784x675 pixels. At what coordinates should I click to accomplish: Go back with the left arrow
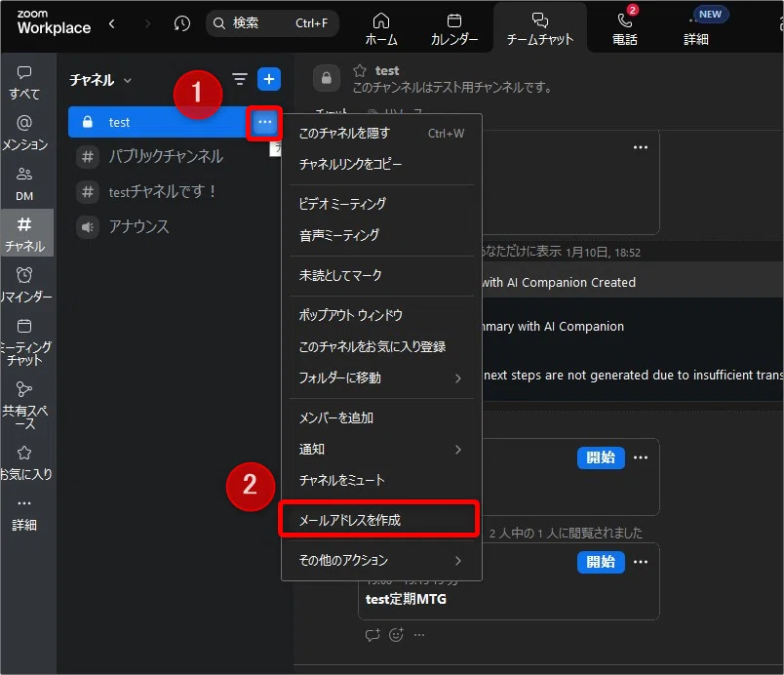pos(112,23)
